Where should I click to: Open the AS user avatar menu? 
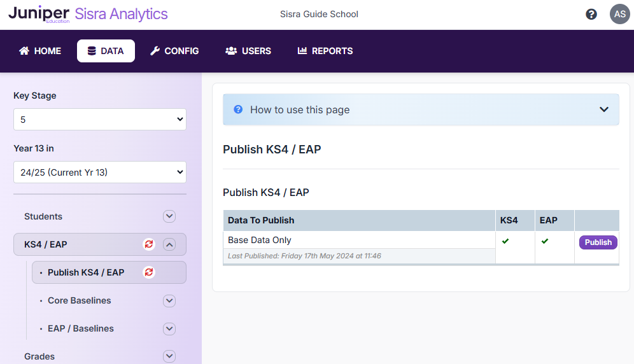[619, 14]
